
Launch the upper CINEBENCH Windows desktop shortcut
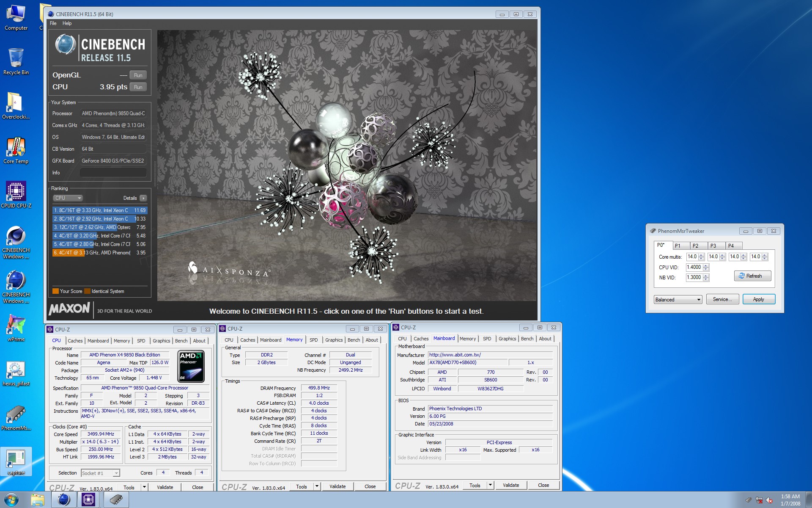(16, 242)
